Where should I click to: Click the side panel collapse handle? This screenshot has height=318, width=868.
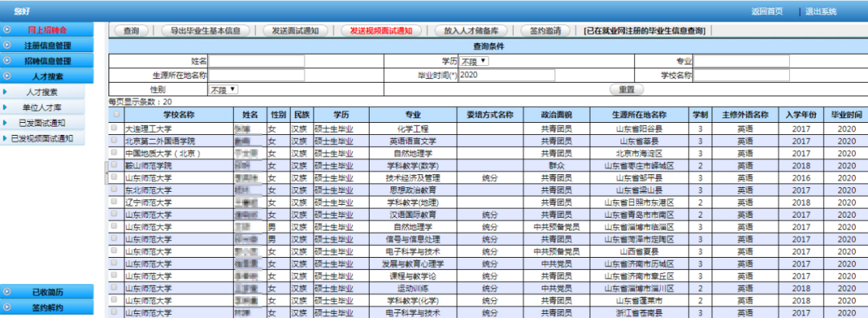[x=106, y=173]
